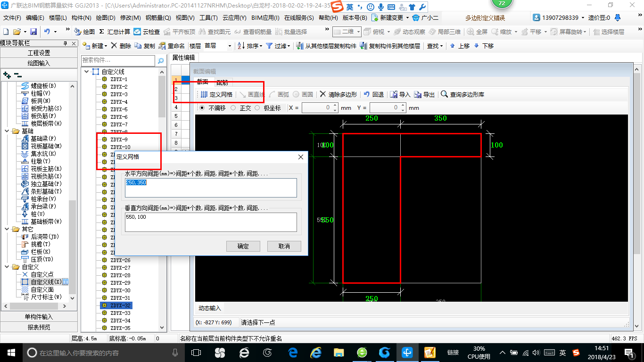Screen dimensions: 644x362
Task: Select 筏板基础(M) in navigation tree
Action: click(x=46, y=146)
